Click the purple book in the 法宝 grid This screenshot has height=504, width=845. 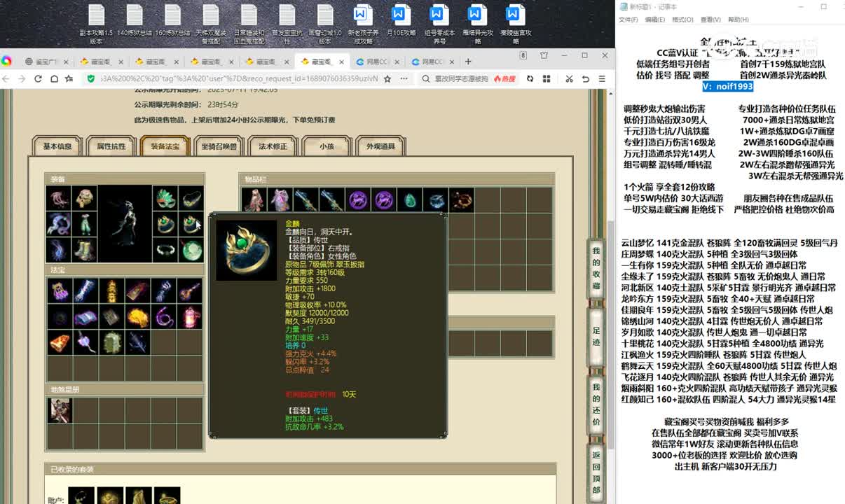pos(85,316)
